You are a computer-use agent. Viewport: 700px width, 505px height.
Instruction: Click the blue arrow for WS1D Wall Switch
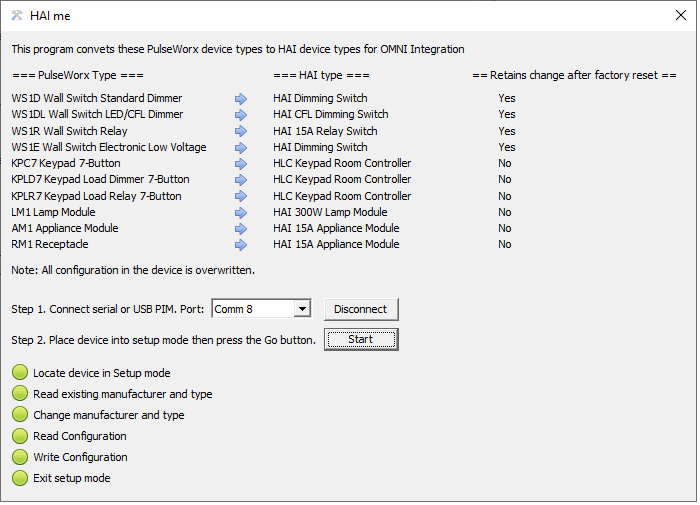241,99
